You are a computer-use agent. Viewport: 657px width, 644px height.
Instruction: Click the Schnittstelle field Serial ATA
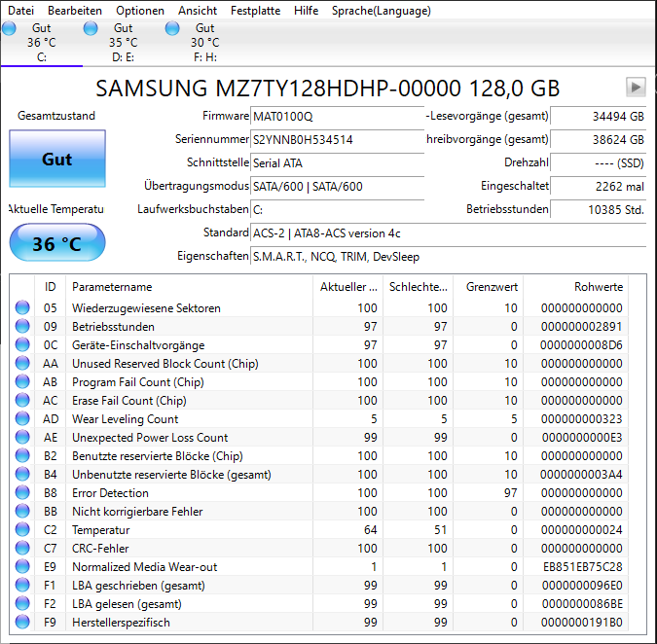[338, 162]
